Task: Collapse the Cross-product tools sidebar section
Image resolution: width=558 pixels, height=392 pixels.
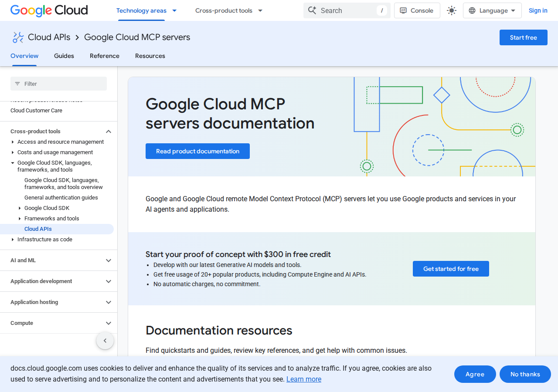Action: tap(109, 132)
